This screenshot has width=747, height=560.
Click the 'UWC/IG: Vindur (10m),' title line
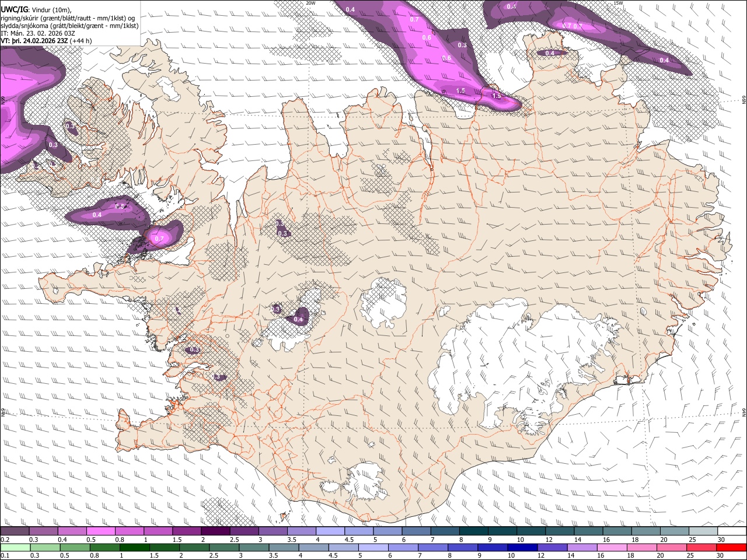click(x=36, y=10)
